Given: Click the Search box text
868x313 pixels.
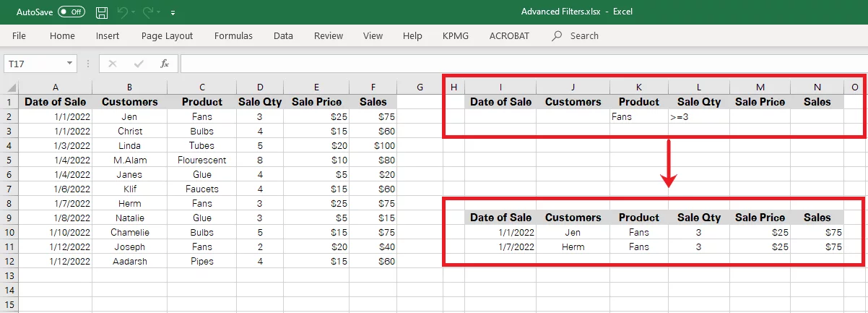Looking at the screenshot, I should coord(584,35).
